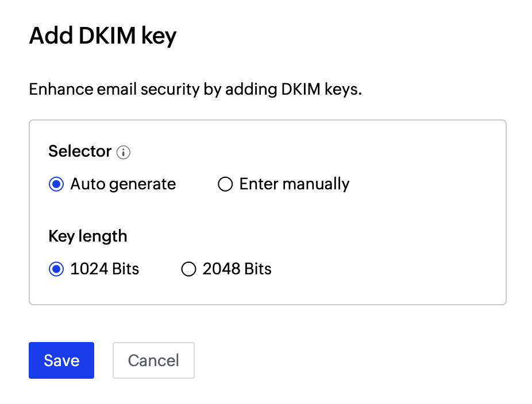Enable manual entry of the selector
This screenshot has height=404, width=532.
pos(225,184)
